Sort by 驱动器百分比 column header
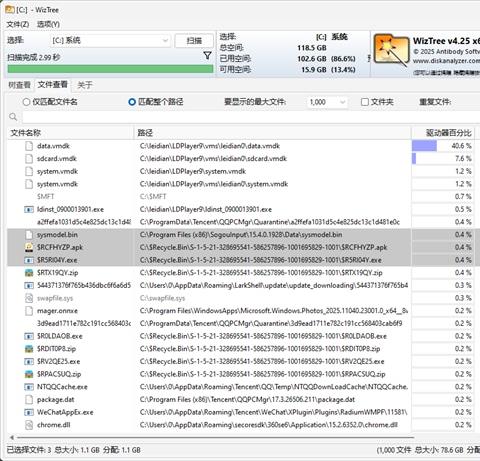 point(443,133)
